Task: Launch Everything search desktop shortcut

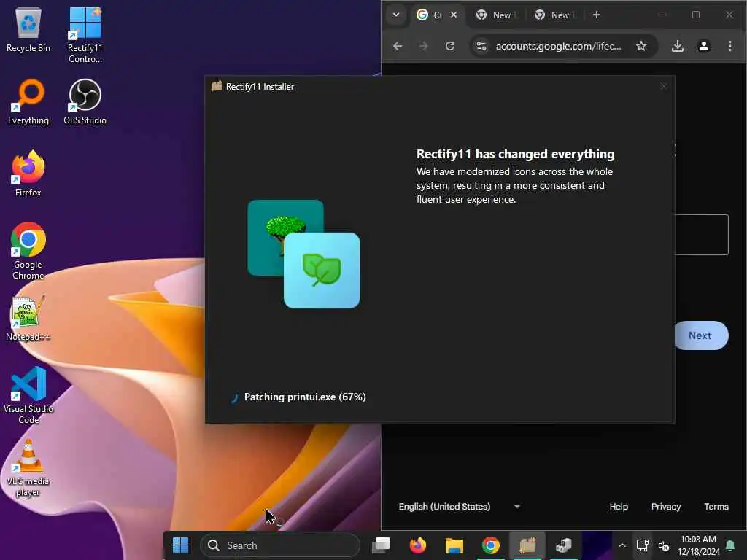Action: (28, 103)
